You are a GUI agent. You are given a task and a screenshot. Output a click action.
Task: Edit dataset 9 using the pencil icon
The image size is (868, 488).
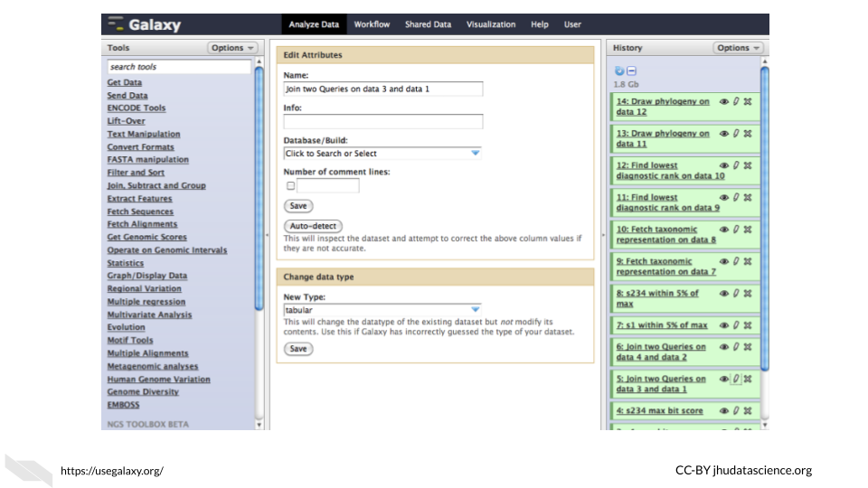coord(736,261)
